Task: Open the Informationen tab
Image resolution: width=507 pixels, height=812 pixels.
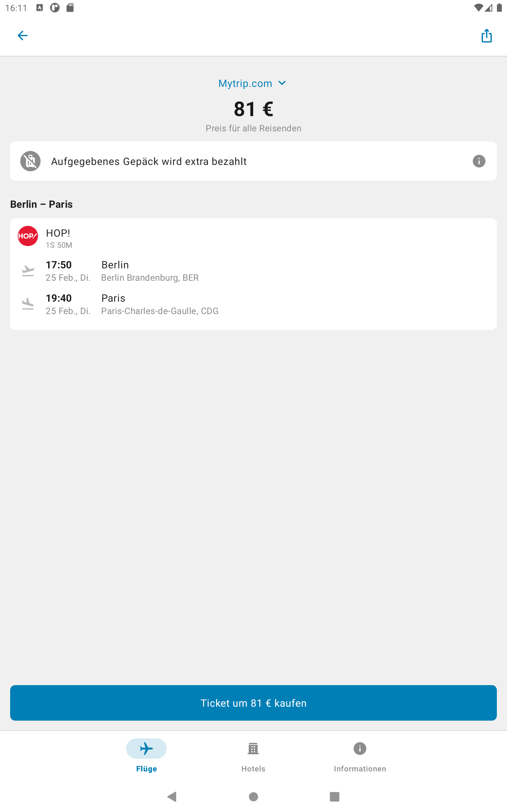Action: click(x=360, y=756)
